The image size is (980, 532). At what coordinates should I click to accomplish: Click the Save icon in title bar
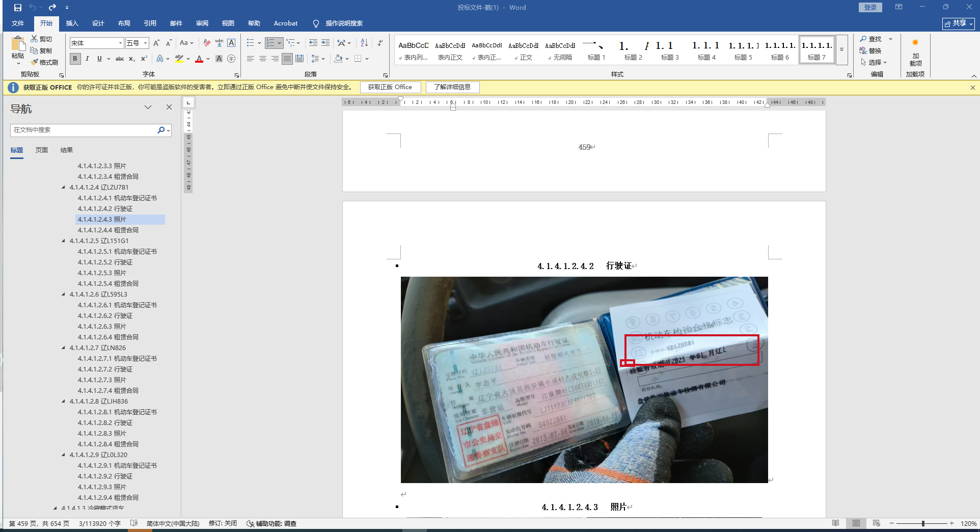tap(17, 8)
